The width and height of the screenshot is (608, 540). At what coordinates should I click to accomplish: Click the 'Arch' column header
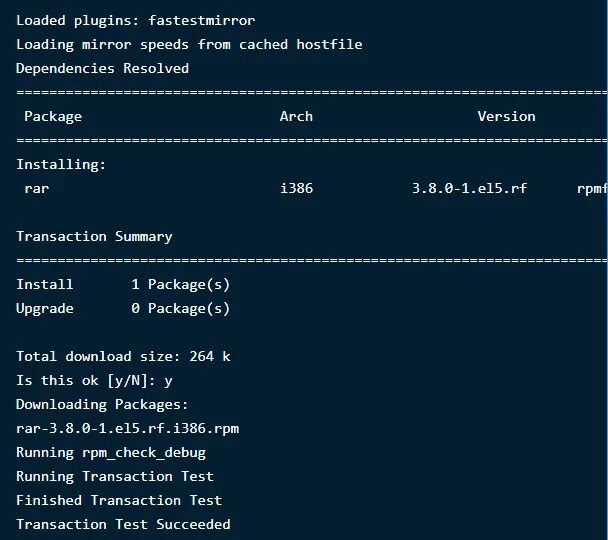coord(296,116)
